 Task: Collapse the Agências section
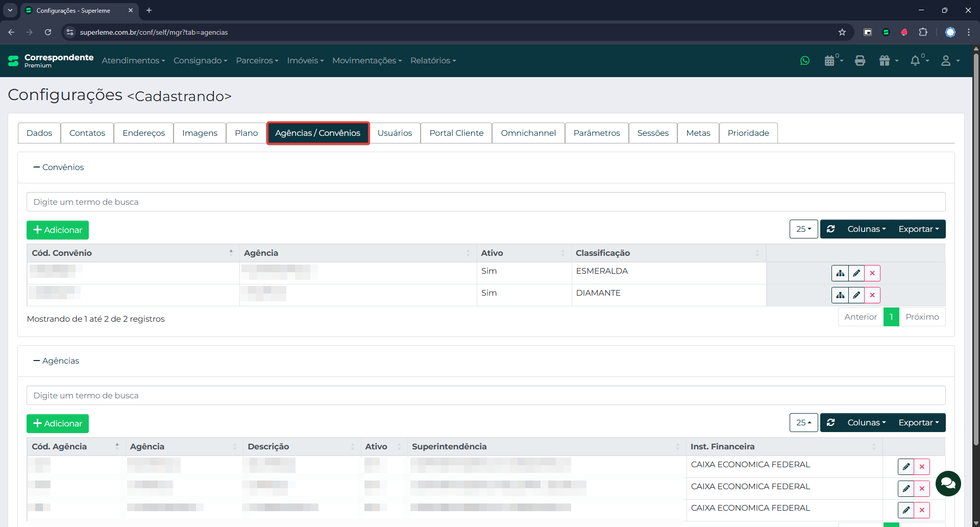point(56,361)
